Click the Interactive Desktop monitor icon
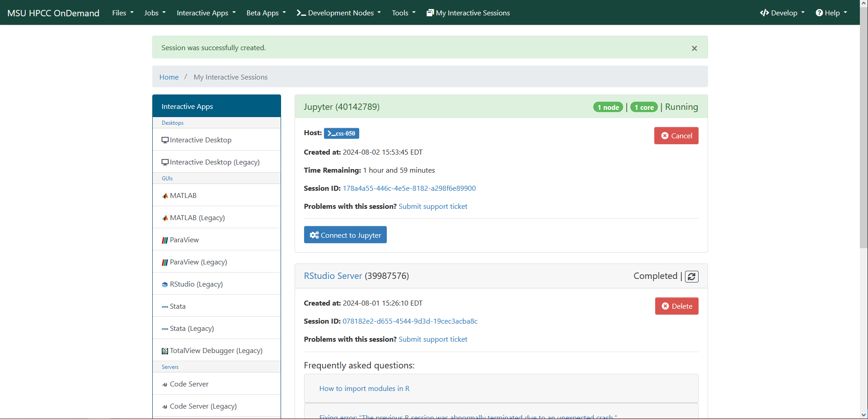 pyautogui.click(x=165, y=140)
